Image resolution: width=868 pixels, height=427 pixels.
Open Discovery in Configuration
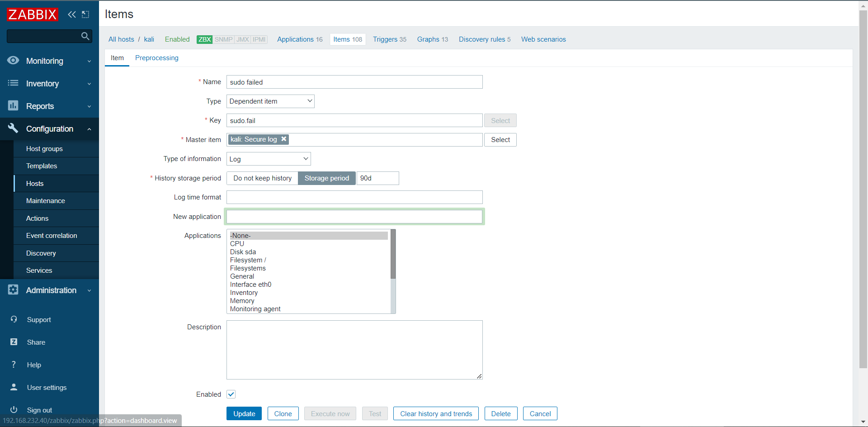[x=56, y=253]
